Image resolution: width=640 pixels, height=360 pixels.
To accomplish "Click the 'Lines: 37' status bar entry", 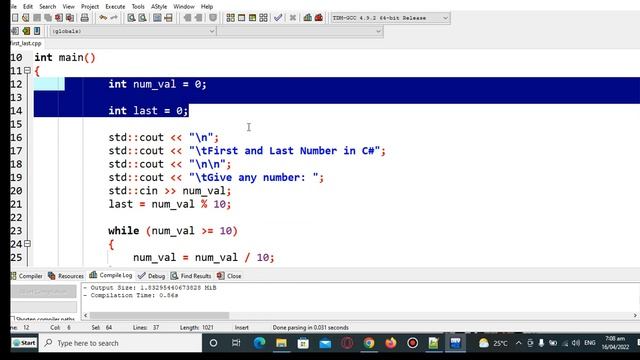I will 146,327.
